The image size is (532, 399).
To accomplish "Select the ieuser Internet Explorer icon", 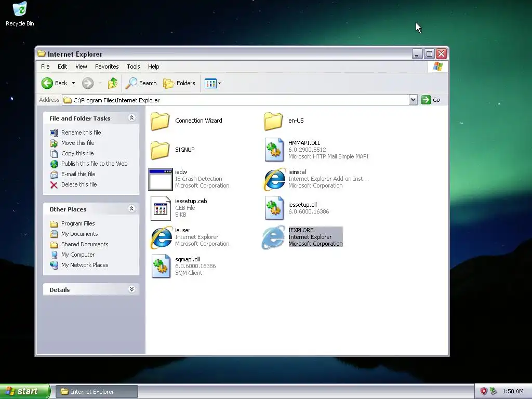I will (x=161, y=237).
